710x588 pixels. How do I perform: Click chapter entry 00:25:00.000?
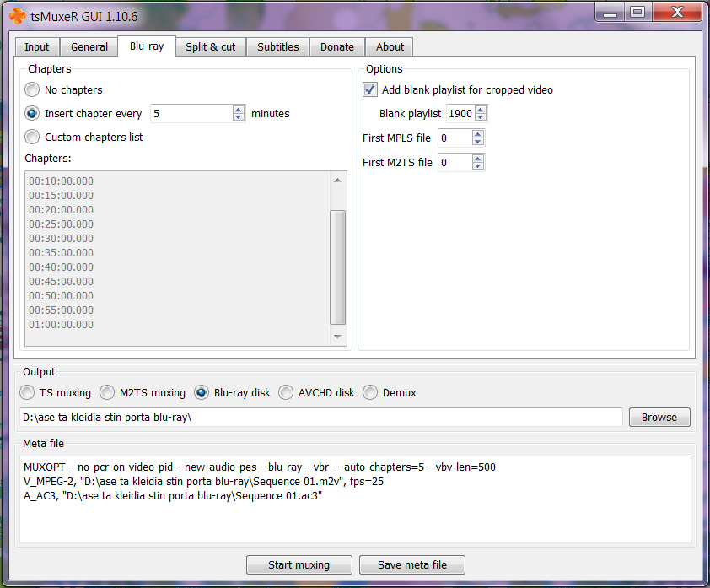click(61, 224)
